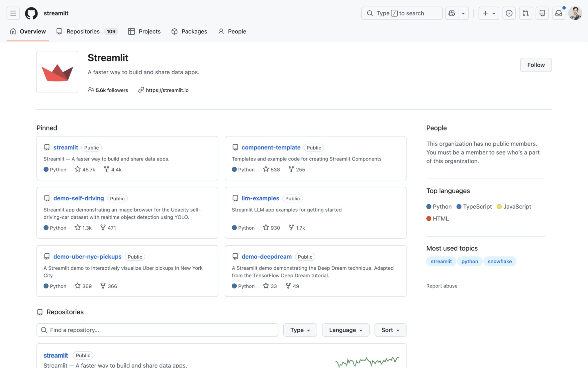Open the demo-self-driving repository link
Image resolution: width=588 pixels, height=368 pixels.
pyautogui.click(x=78, y=198)
